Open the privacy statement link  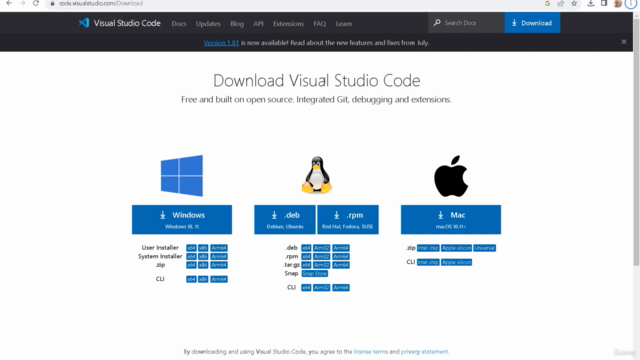[424, 351]
